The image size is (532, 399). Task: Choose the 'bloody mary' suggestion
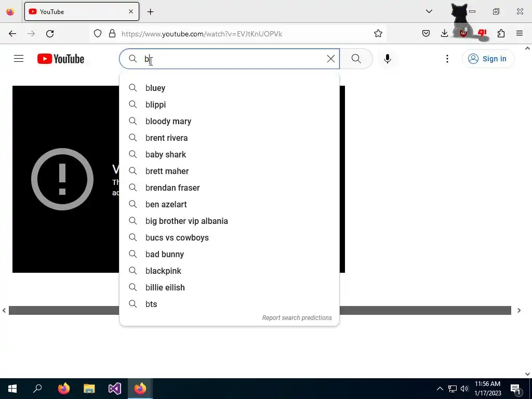(229, 121)
